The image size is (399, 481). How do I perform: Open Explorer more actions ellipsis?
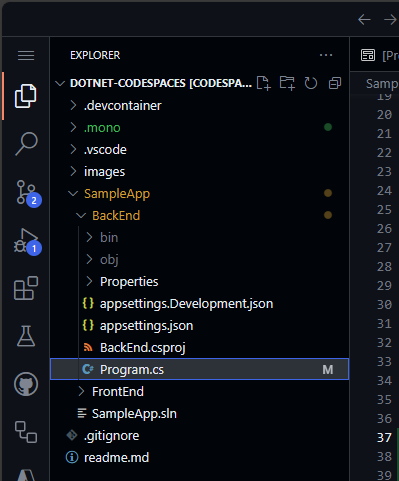(326, 55)
